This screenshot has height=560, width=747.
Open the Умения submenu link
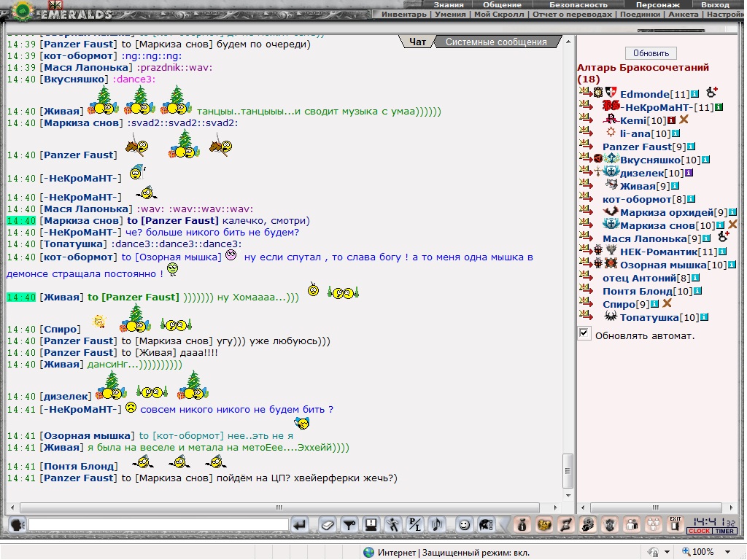pos(450,14)
